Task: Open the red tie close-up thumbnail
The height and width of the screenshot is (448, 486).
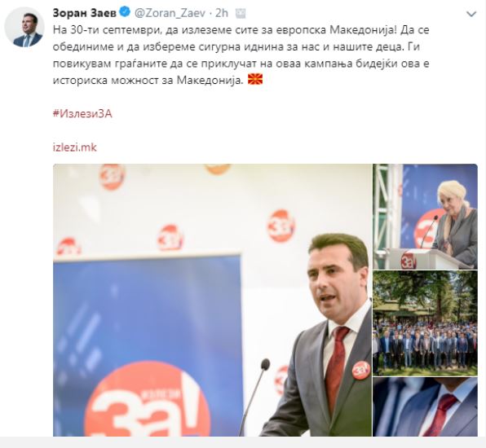Action: tap(425, 406)
